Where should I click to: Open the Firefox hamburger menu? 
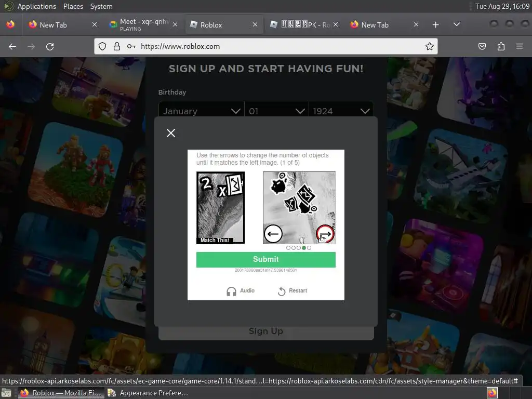tap(520, 46)
